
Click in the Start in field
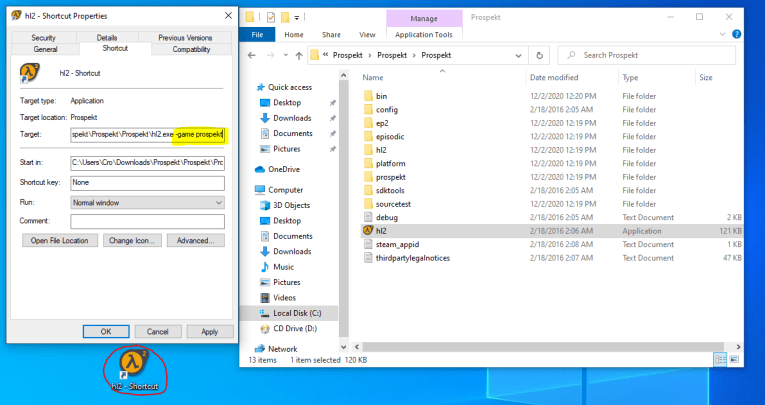coord(147,162)
